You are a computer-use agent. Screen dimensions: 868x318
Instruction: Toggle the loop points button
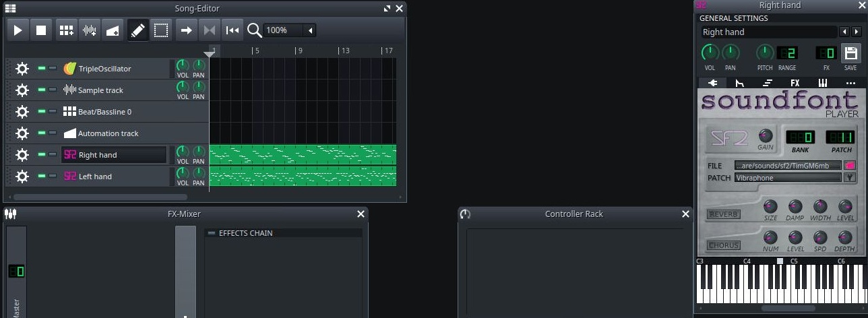coord(210,30)
